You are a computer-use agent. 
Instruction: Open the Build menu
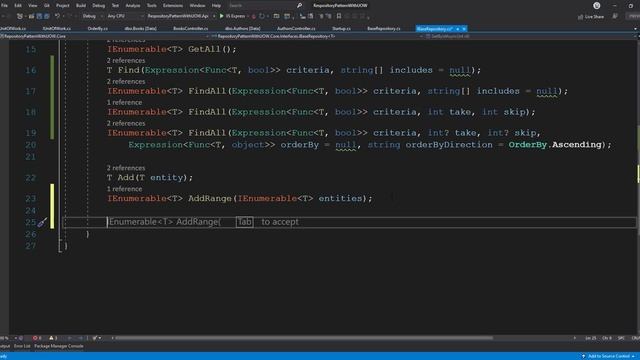(81, 6)
